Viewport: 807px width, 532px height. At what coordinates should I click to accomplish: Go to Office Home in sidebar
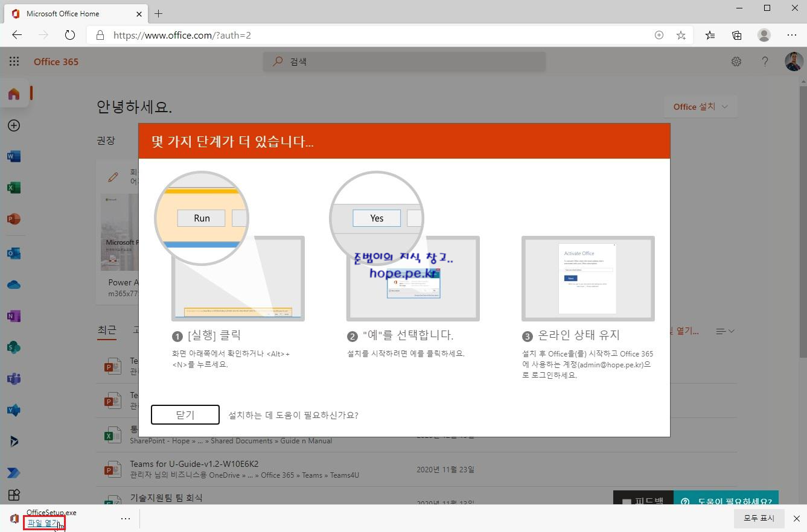[x=14, y=93]
